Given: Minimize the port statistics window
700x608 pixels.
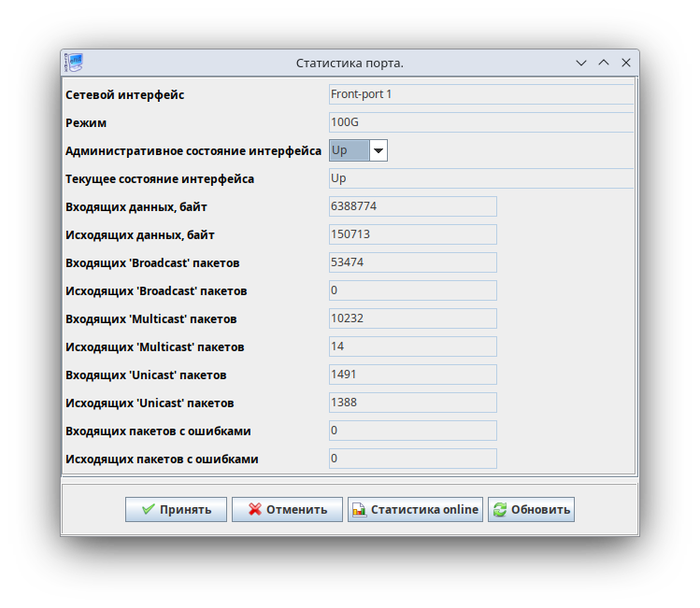Looking at the screenshot, I should 580,63.
